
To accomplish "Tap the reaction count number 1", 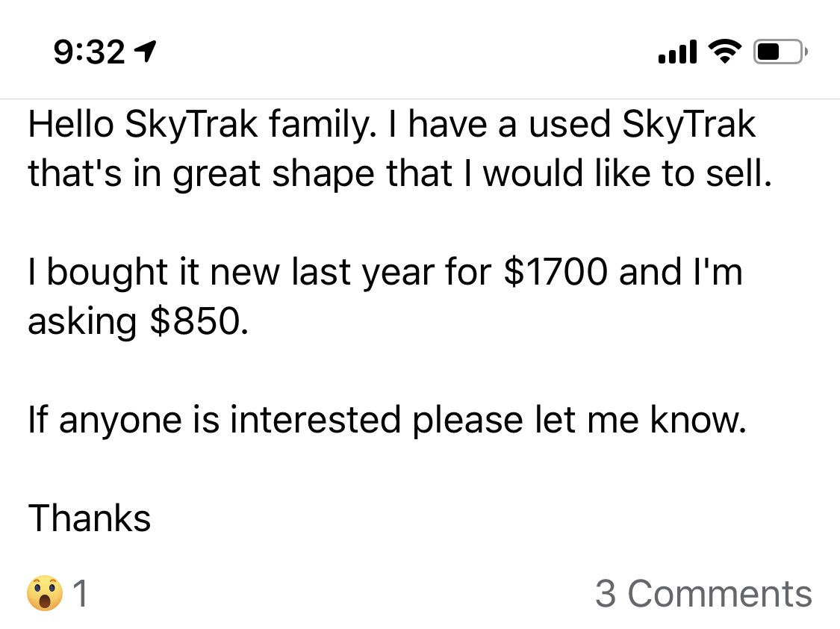I will pos(81,595).
